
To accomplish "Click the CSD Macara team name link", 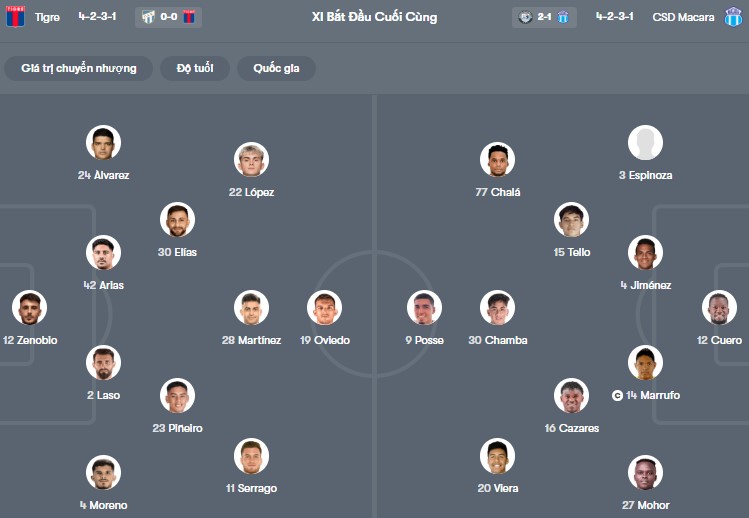I will pyautogui.click(x=683, y=17).
